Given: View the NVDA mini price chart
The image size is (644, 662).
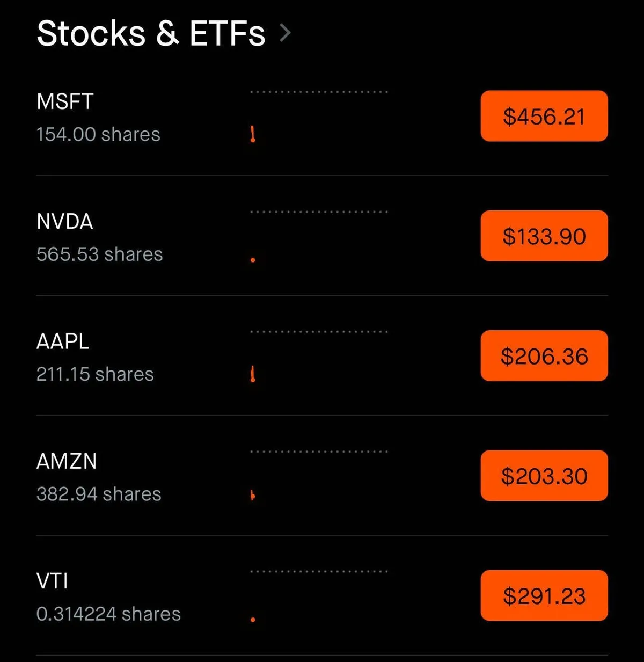Looking at the screenshot, I should 319,236.
